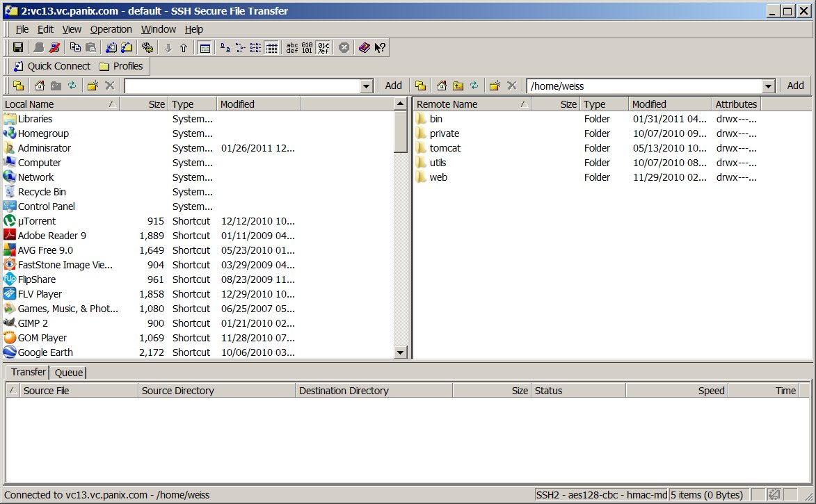Switch to details view mode
The image size is (816, 504).
[x=271, y=48]
